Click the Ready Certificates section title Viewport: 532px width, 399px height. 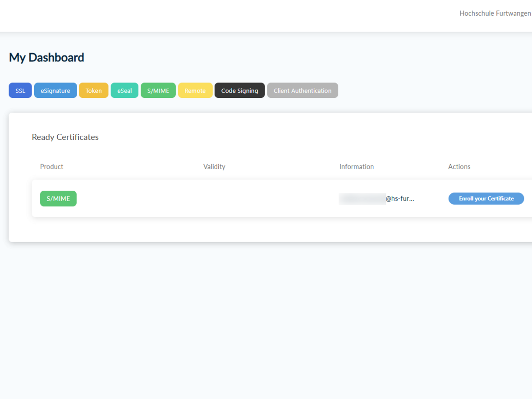tap(65, 137)
